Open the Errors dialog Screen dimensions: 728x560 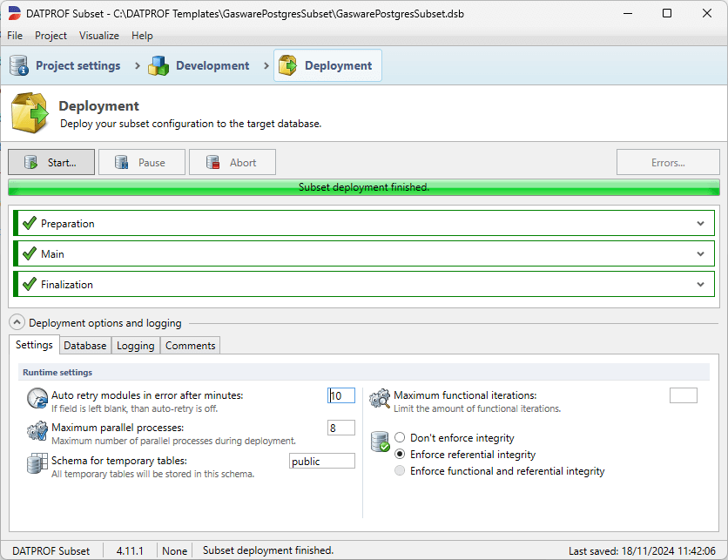click(x=668, y=162)
